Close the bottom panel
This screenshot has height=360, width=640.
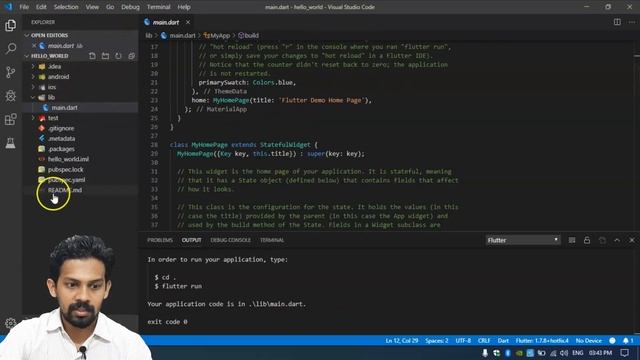click(632, 240)
